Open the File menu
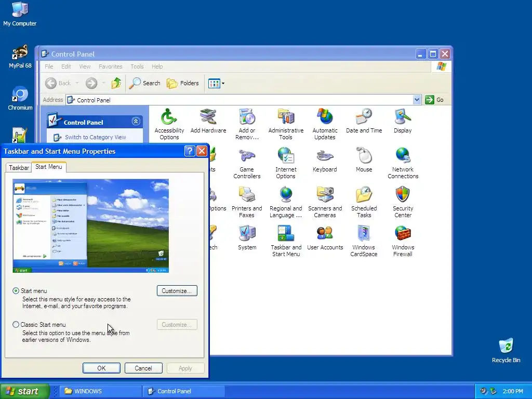 [x=49, y=66]
